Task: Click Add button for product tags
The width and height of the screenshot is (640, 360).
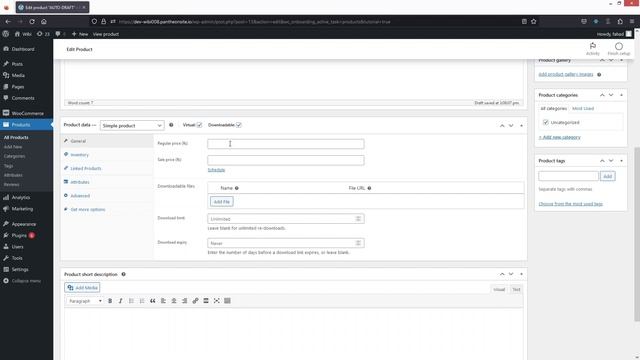Action: [607, 176]
